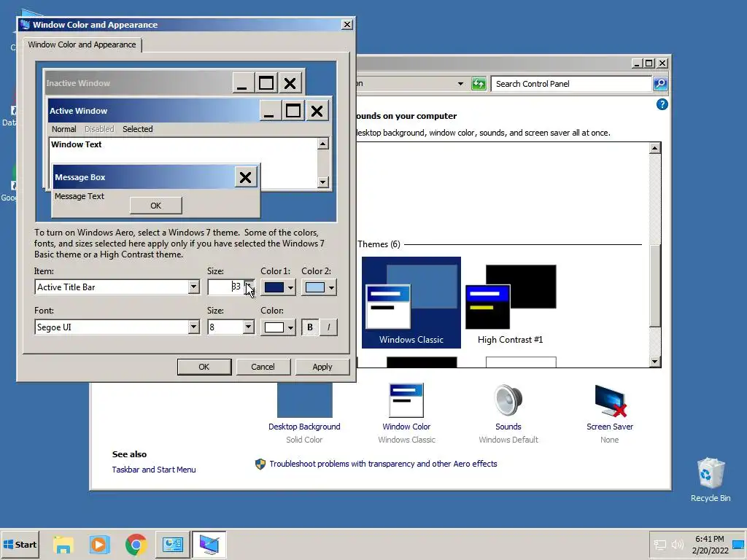Select the Window Color and Appearance tab

click(82, 44)
